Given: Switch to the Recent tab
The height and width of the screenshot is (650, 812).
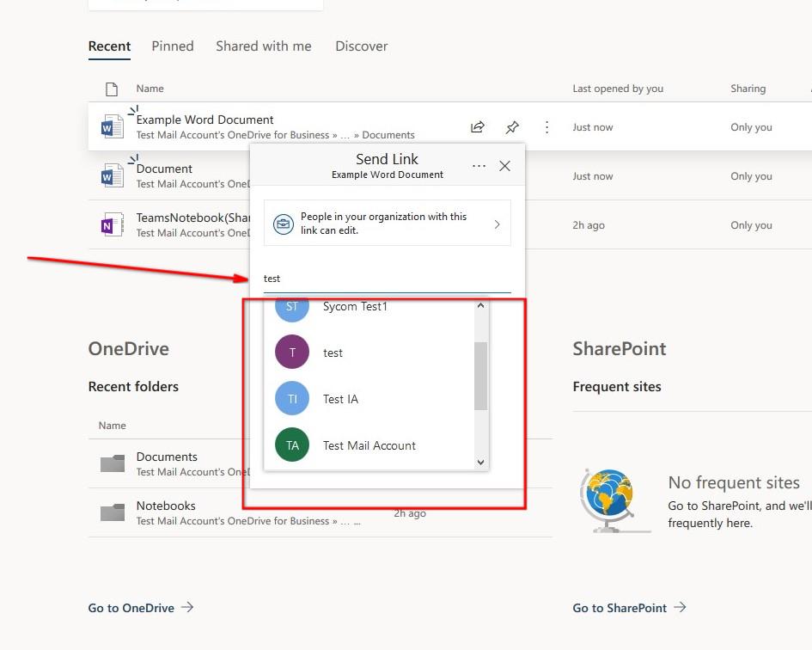Looking at the screenshot, I should pos(109,46).
